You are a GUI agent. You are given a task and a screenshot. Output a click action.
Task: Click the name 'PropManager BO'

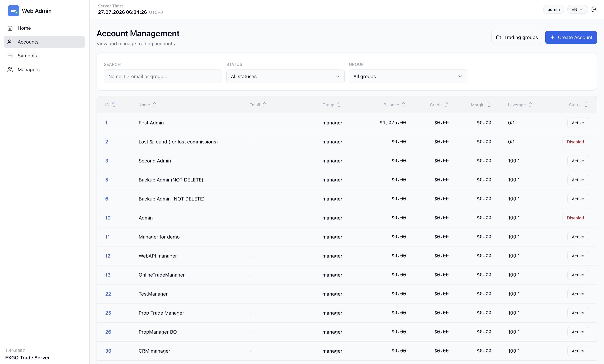coord(158,332)
